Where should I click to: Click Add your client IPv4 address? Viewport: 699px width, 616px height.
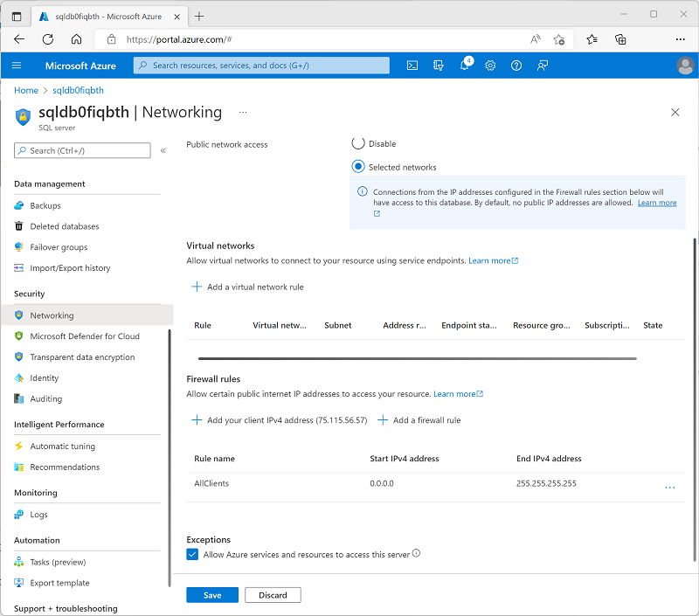point(279,420)
